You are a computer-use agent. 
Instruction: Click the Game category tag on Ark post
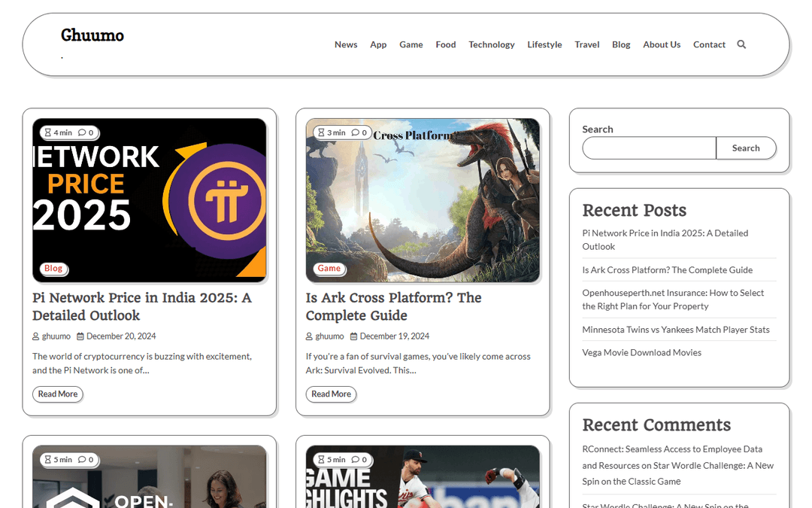(329, 268)
